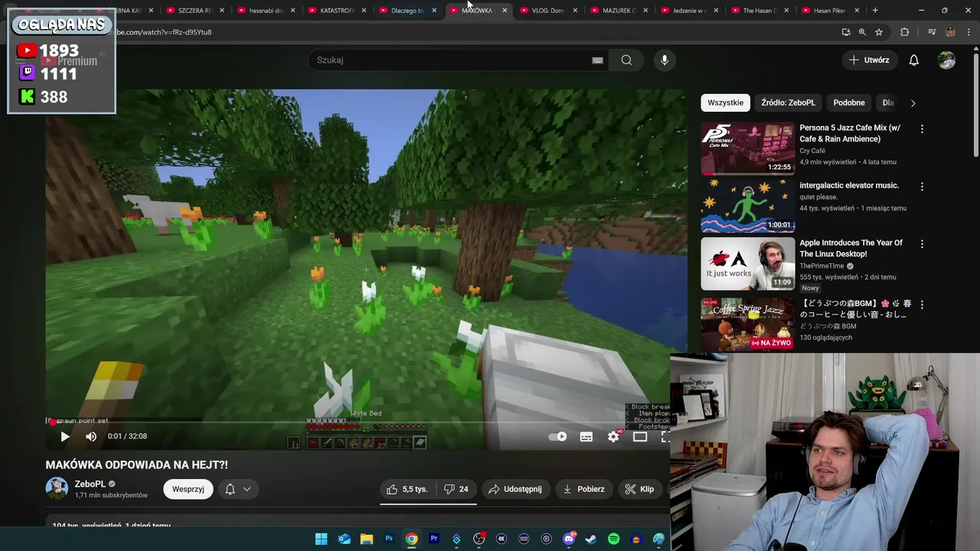Viewport: 980px width, 551px height.
Task: Open Outlook from taskbar
Action: 344,539
